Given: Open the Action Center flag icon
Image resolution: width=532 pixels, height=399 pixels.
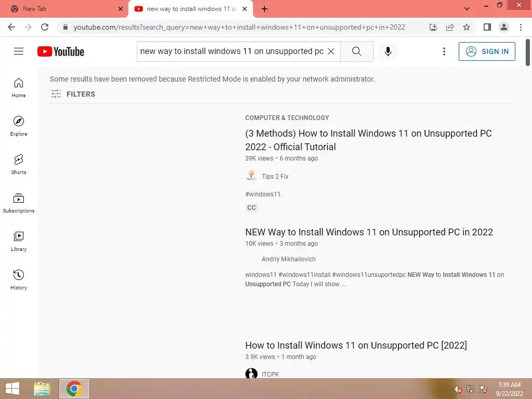Looking at the screenshot, I should point(483,389).
